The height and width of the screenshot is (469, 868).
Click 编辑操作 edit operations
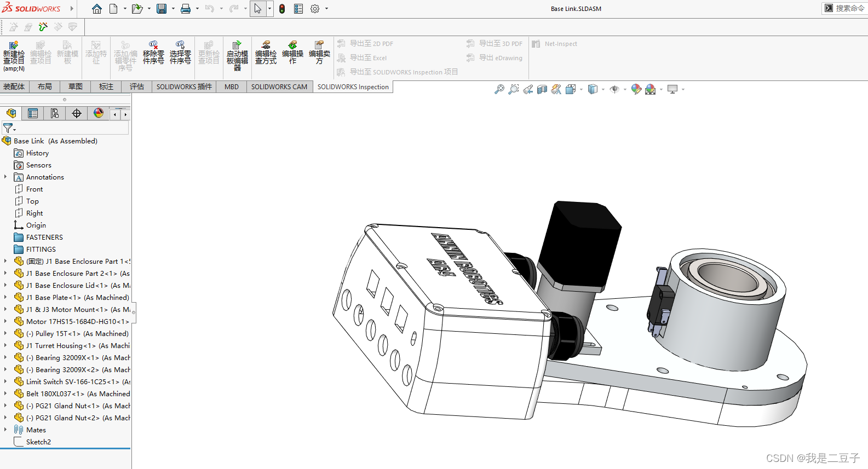(x=292, y=53)
